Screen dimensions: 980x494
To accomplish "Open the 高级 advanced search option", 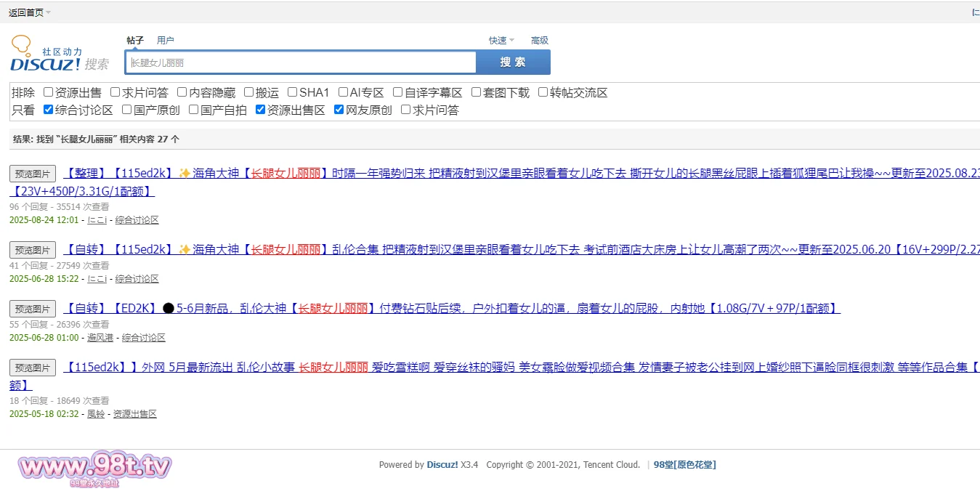I will point(540,41).
